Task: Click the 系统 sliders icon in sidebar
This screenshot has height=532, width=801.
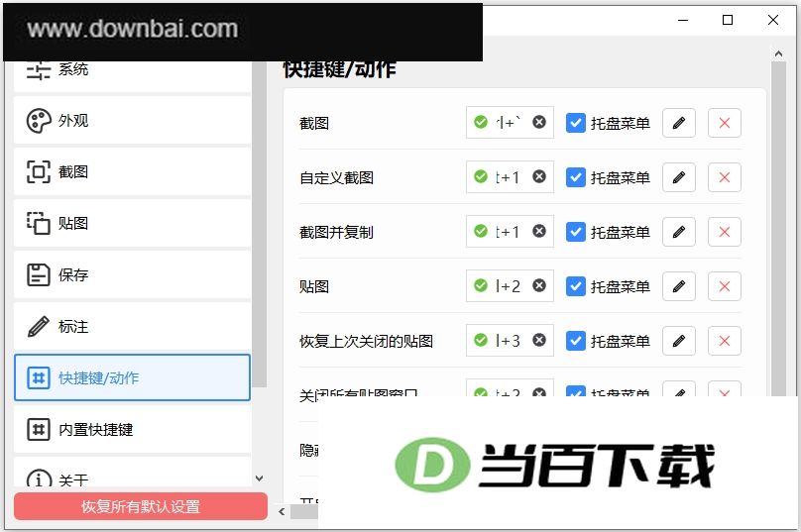Action: coord(39,70)
